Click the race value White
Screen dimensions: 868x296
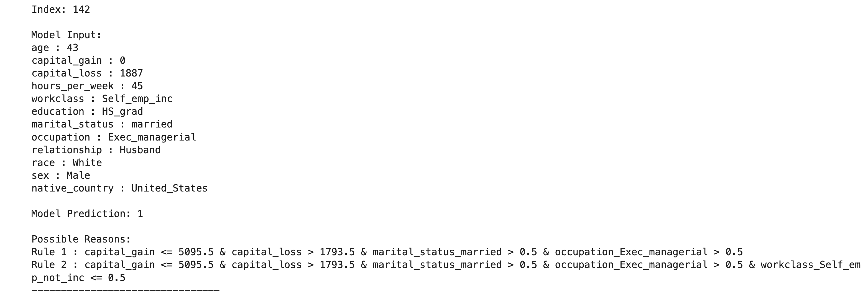click(87, 163)
